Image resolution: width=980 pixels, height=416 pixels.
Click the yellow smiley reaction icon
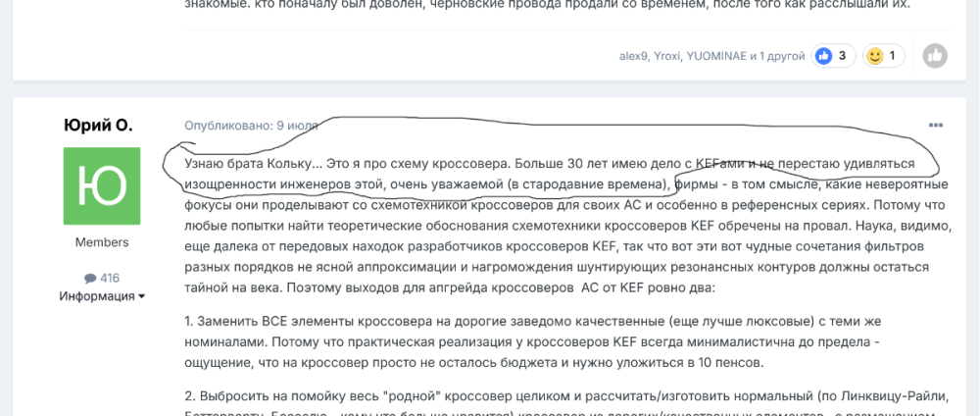tap(874, 56)
